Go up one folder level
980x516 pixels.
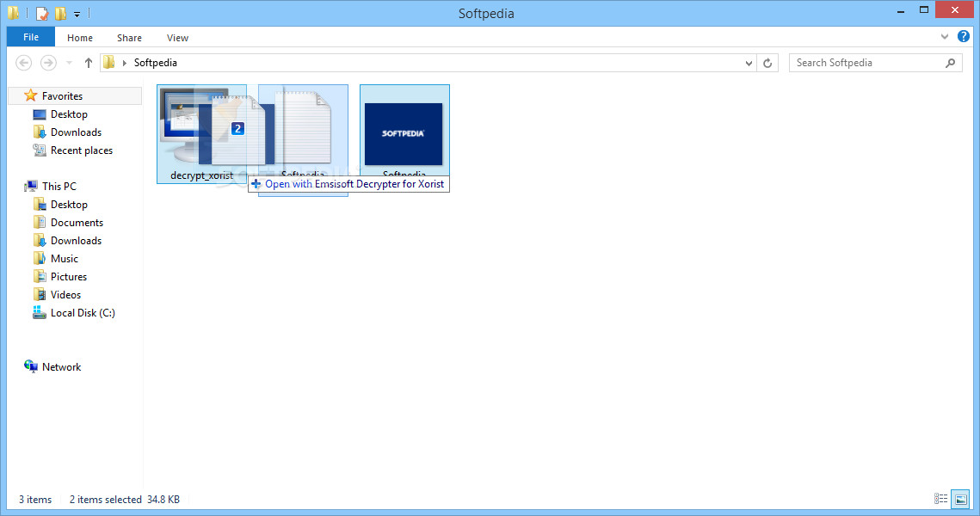click(x=88, y=63)
